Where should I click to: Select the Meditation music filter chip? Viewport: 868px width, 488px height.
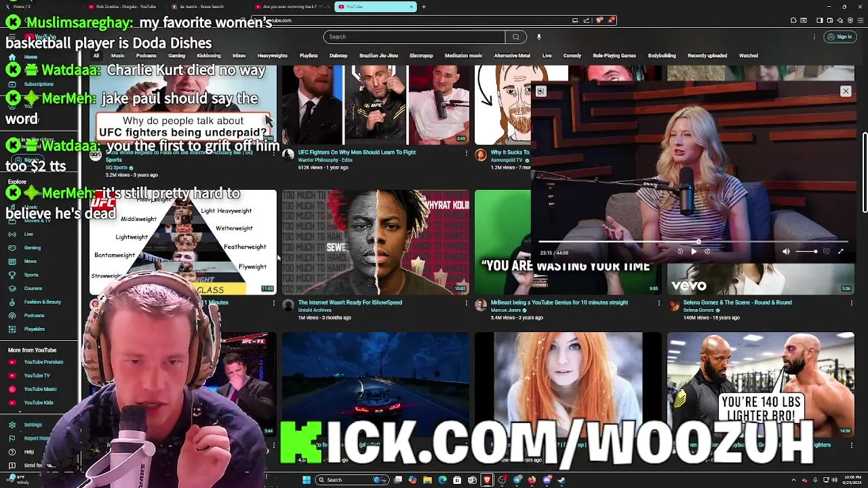tap(463, 56)
